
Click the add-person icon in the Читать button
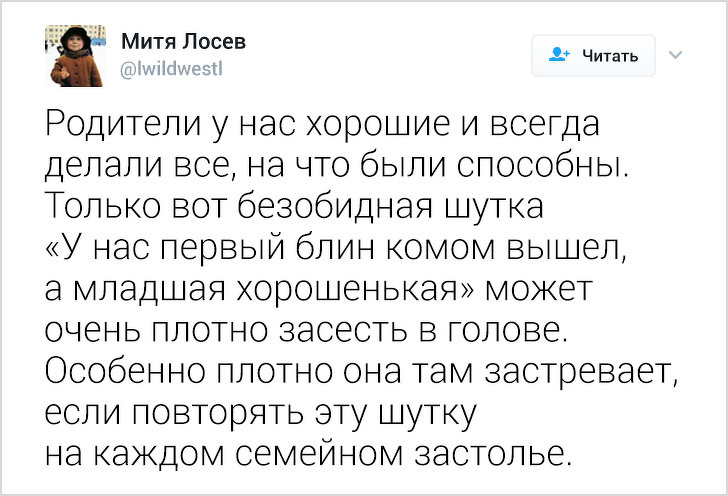click(559, 55)
